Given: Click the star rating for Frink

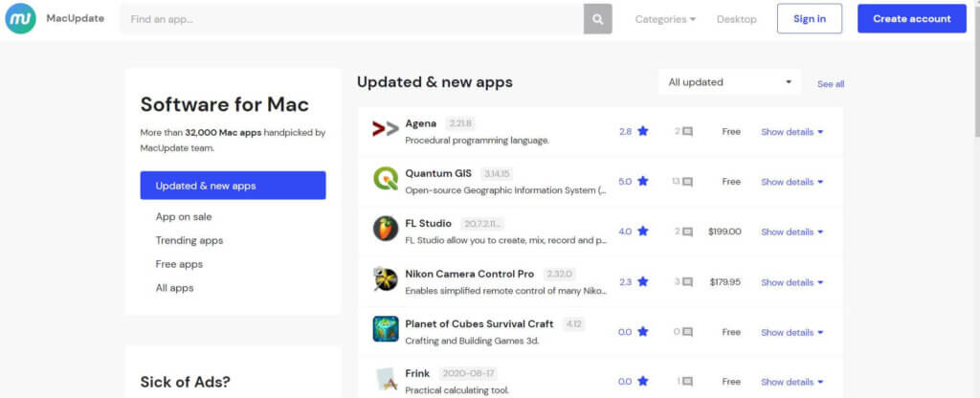Looking at the screenshot, I should point(634,382).
